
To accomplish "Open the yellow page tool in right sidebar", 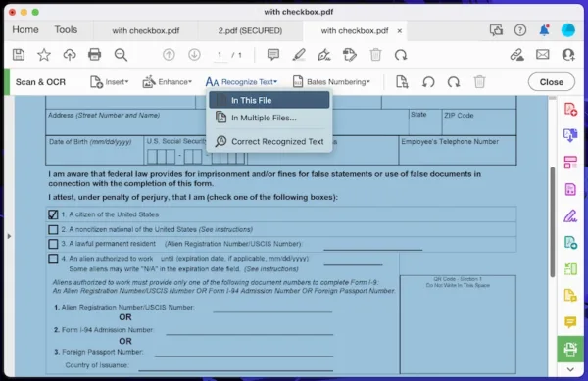I will pyautogui.click(x=570, y=296).
